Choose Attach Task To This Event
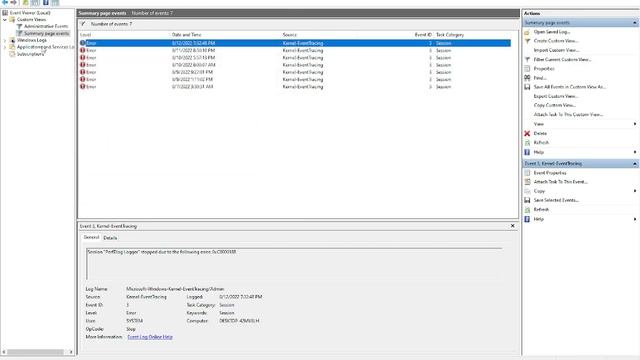The width and height of the screenshot is (640, 360). pos(560,182)
